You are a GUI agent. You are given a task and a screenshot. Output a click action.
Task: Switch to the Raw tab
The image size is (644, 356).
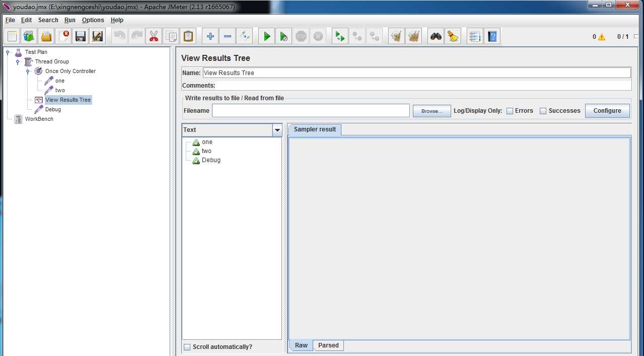(301, 345)
